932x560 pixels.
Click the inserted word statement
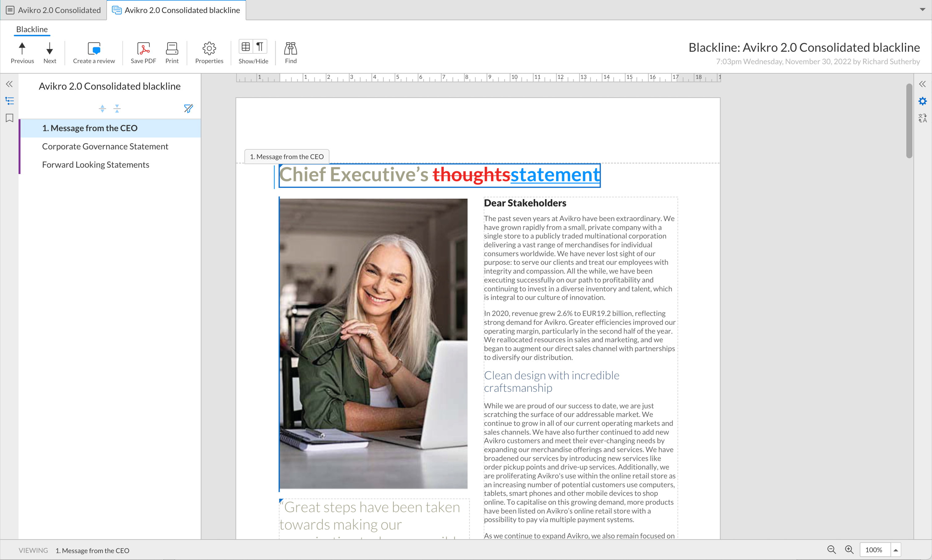[555, 175]
